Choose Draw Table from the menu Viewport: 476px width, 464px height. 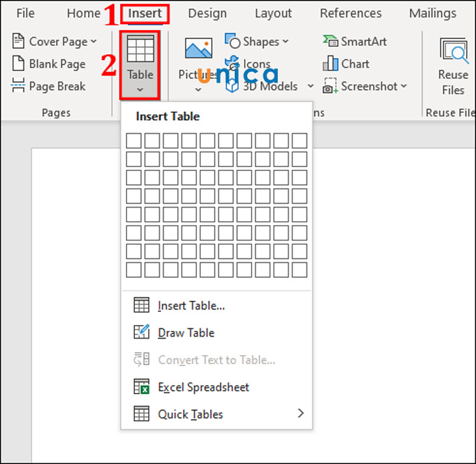tap(186, 333)
